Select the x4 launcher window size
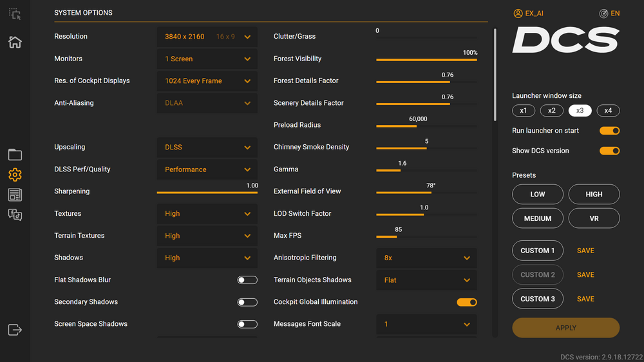 tap(608, 111)
